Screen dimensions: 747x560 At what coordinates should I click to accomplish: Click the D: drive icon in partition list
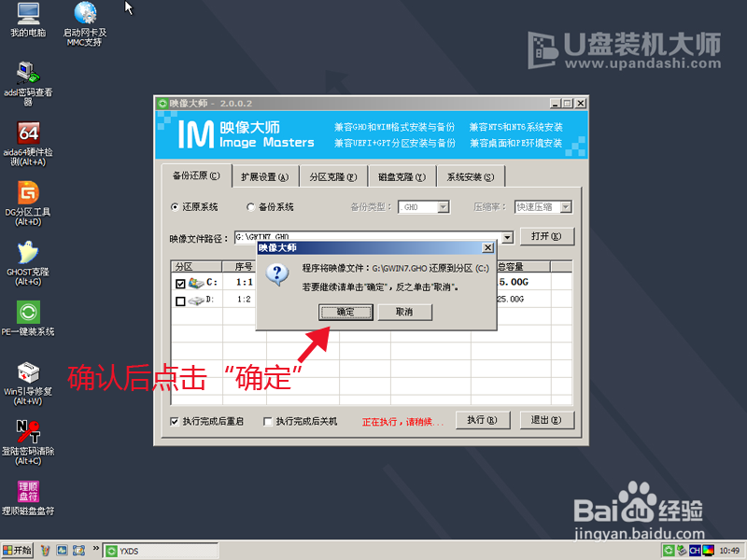(196, 301)
